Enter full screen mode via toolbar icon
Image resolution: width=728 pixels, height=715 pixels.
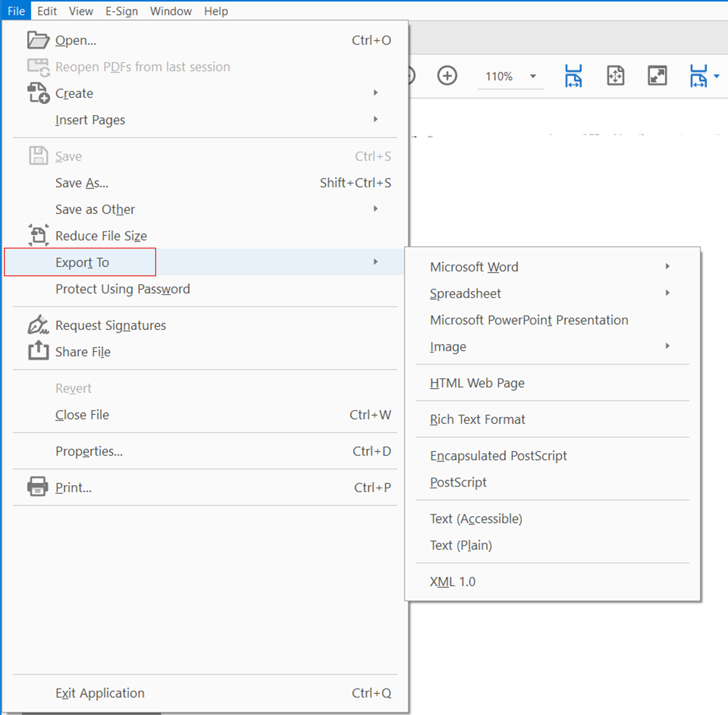pyautogui.click(x=657, y=75)
